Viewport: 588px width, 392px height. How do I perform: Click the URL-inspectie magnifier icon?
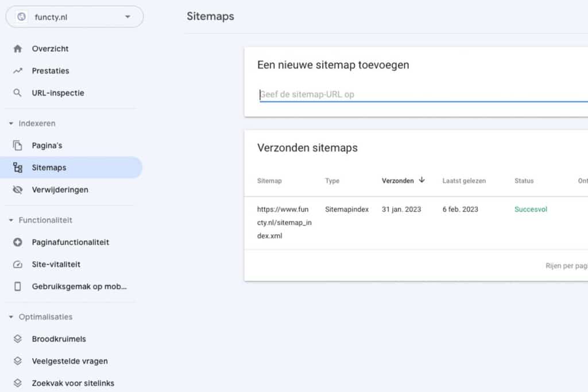click(x=17, y=92)
